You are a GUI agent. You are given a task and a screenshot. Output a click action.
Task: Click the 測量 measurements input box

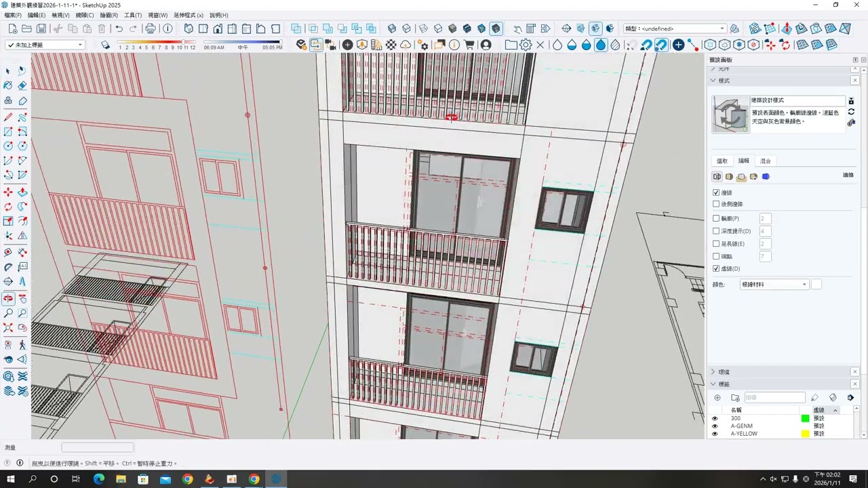point(98,447)
